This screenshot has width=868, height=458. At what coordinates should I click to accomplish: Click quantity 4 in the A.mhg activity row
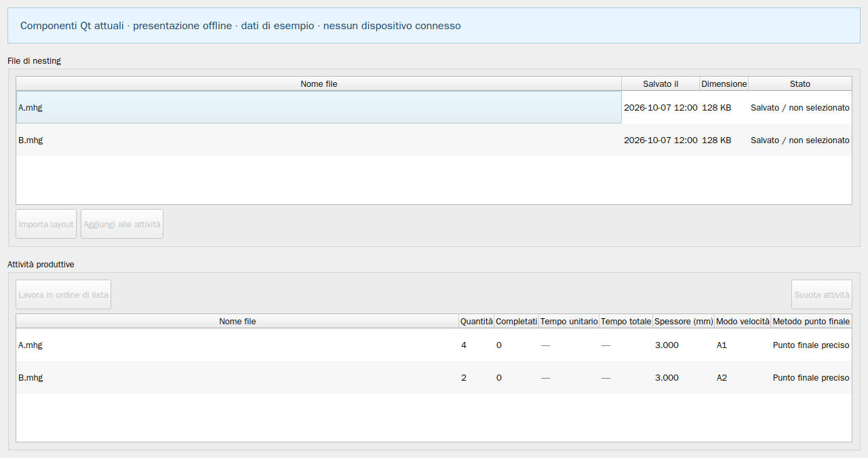click(x=477, y=345)
